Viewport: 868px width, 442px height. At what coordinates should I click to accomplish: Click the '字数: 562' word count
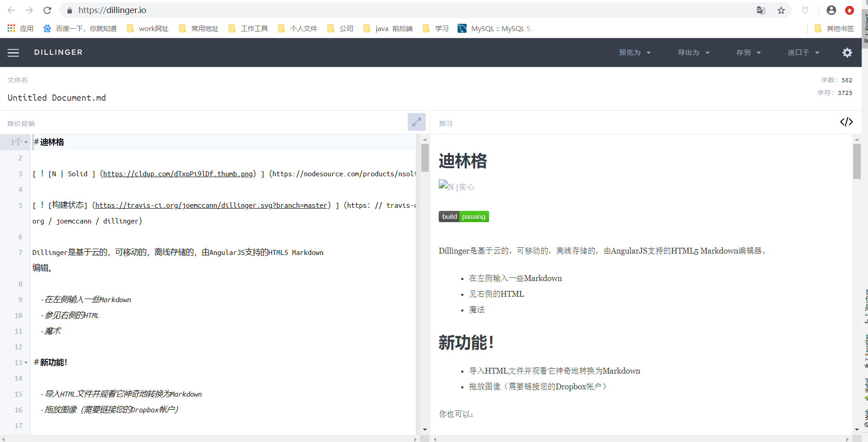click(x=837, y=80)
